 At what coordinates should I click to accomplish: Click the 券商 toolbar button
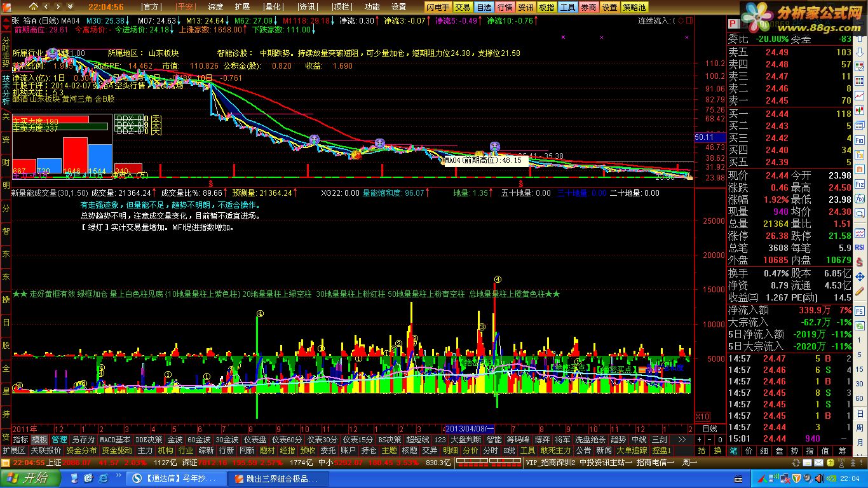pos(588,7)
